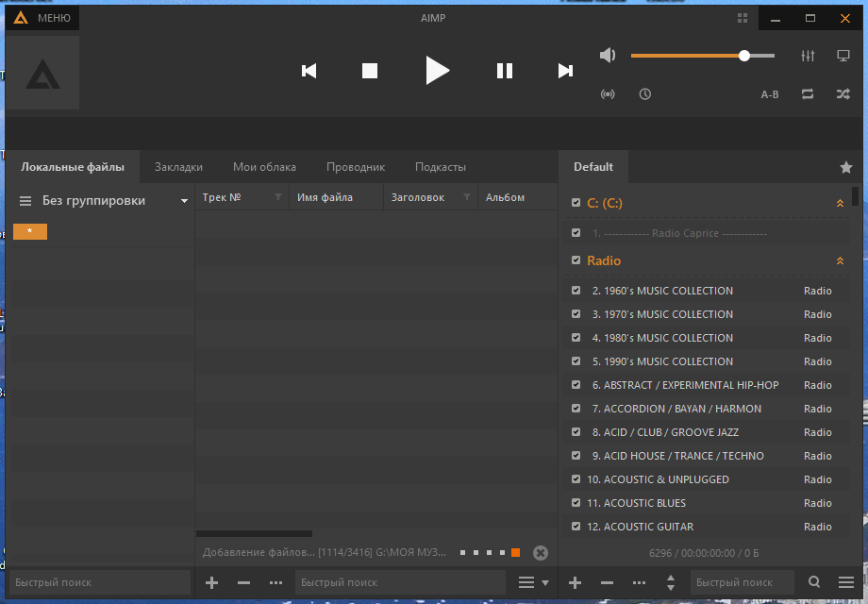Collapse the C: (C:) group

point(840,203)
